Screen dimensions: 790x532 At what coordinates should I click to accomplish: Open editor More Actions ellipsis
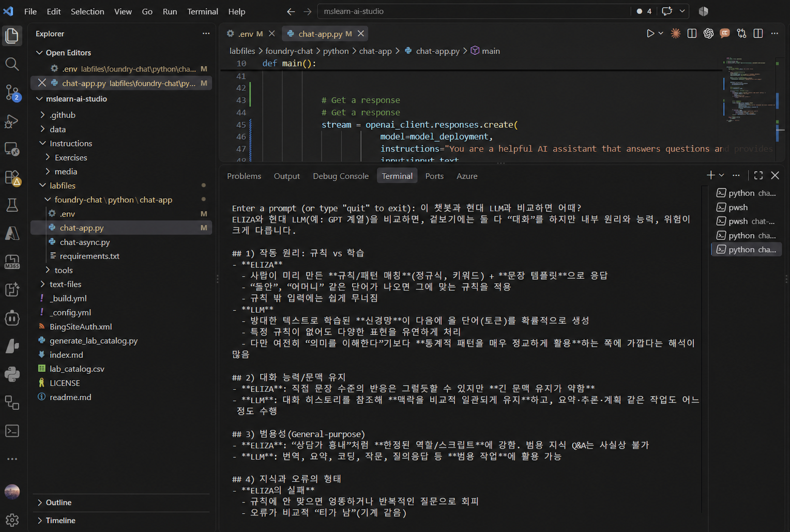tap(774, 34)
